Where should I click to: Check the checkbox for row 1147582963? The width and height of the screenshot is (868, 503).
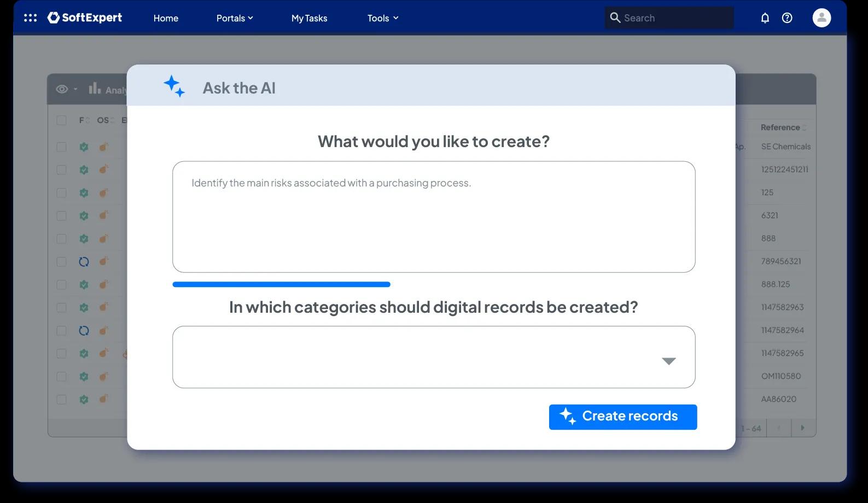[61, 307]
